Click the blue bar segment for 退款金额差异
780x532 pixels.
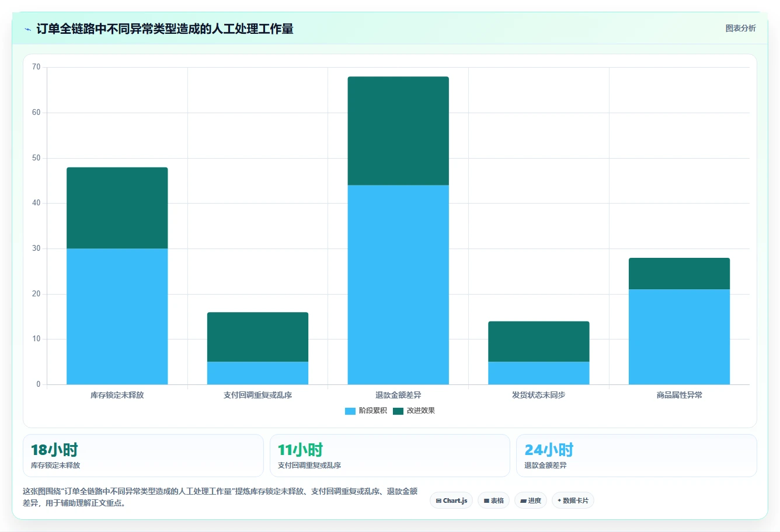pyautogui.click(x=398, y=285)
